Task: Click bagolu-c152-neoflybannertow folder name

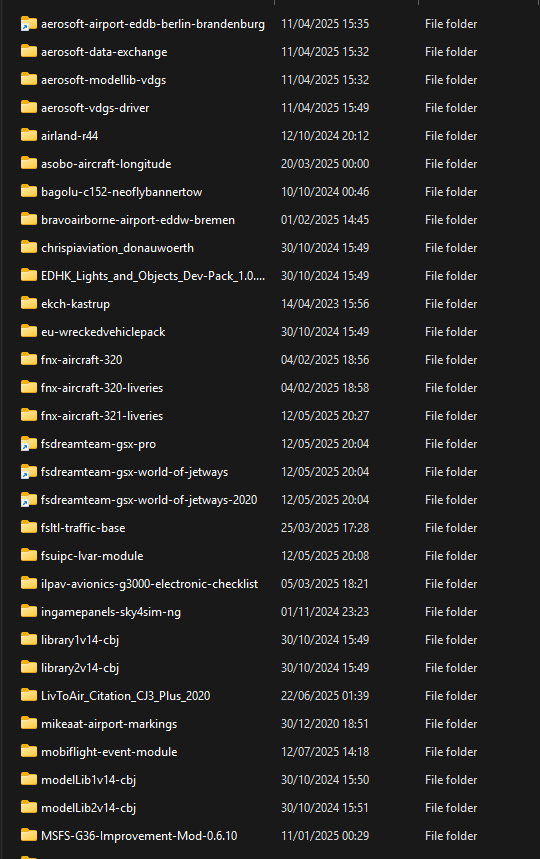Action: 122,192
